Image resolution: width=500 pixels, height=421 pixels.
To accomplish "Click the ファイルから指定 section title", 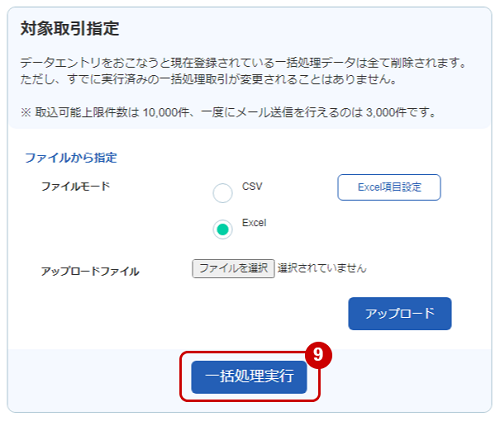I will (71, 158).
